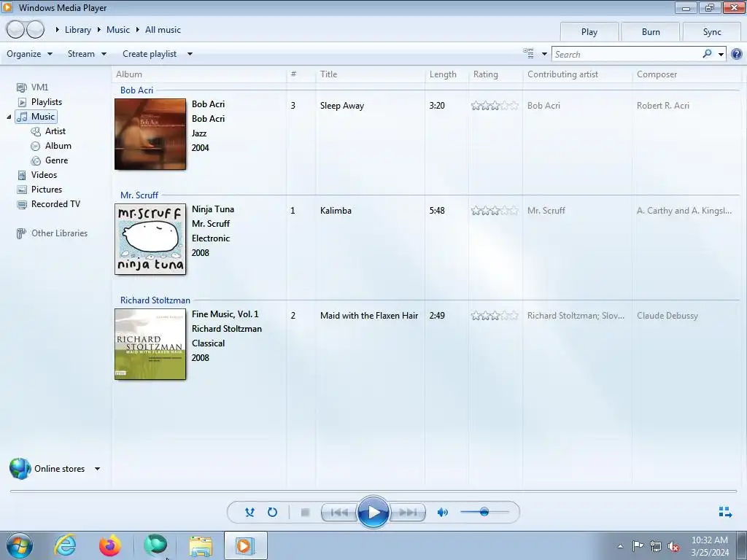This screenshot has width=747, height=560.
Task: Click the Playlists icon in sidebar
Action: point(22,102)
